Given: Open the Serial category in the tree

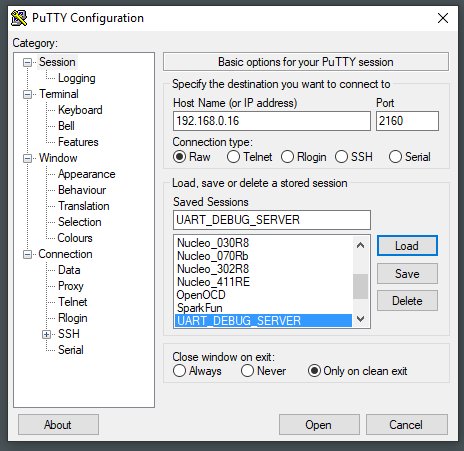Looking at the screenshot, I should click(71, 350).
